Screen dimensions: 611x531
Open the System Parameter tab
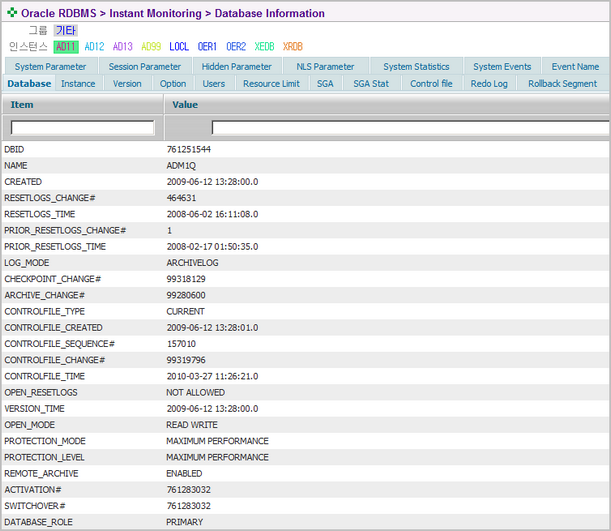pyautogui.click(x=50, y=67)
